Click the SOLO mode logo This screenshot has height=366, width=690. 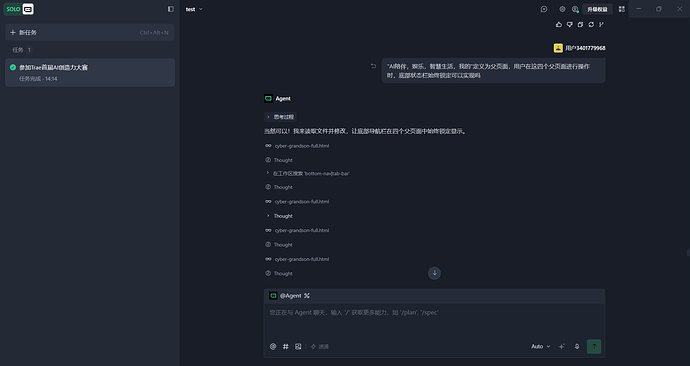[x=13, y=9]
